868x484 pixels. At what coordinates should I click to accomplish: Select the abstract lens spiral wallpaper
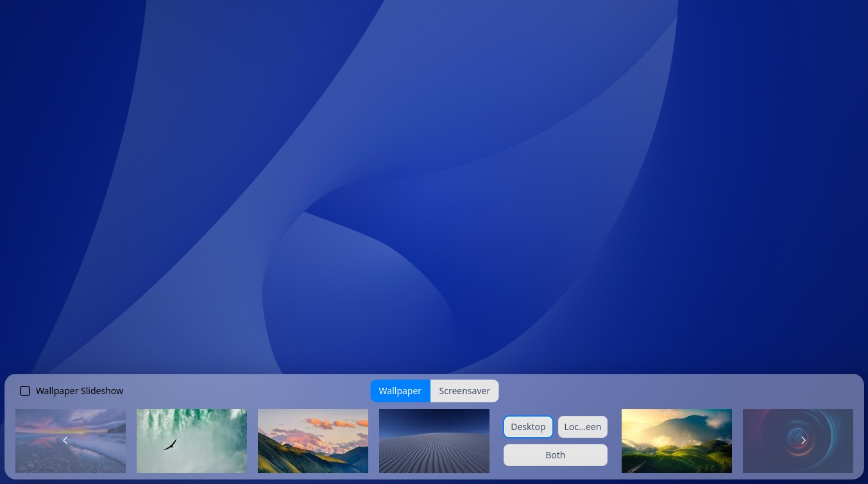click(x=798, y=440)
